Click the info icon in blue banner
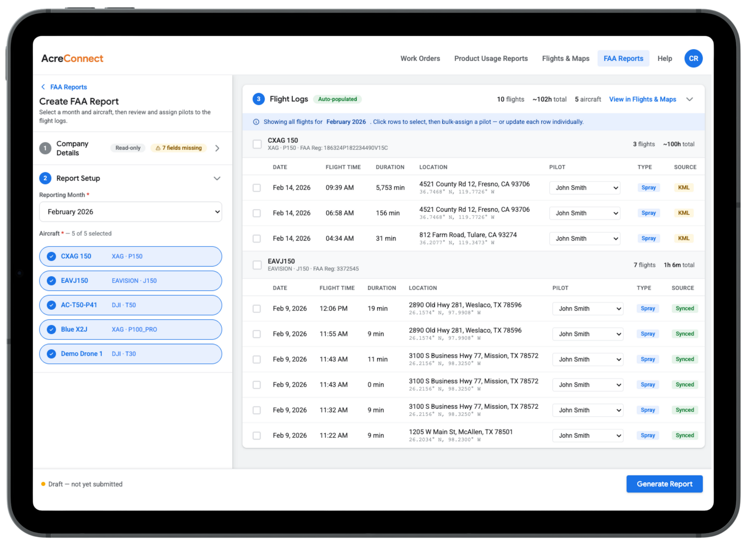 tap(256, 122)
